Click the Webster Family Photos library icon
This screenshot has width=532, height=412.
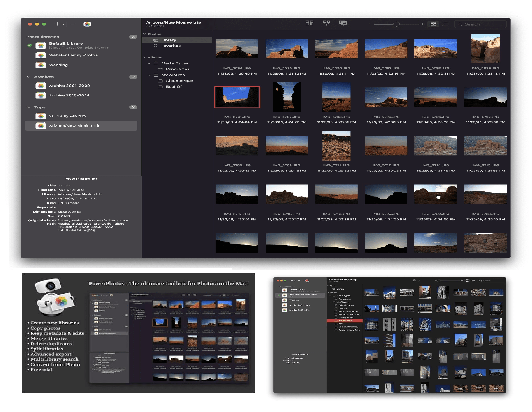pos(41,55)
